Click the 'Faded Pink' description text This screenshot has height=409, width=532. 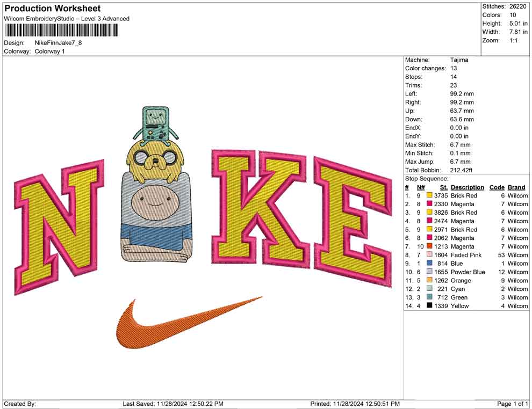point(466,255)
